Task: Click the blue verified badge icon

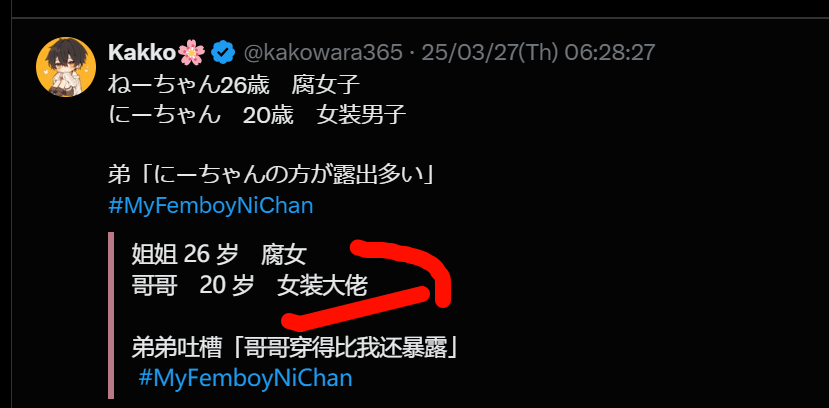Action: point(223,52)
